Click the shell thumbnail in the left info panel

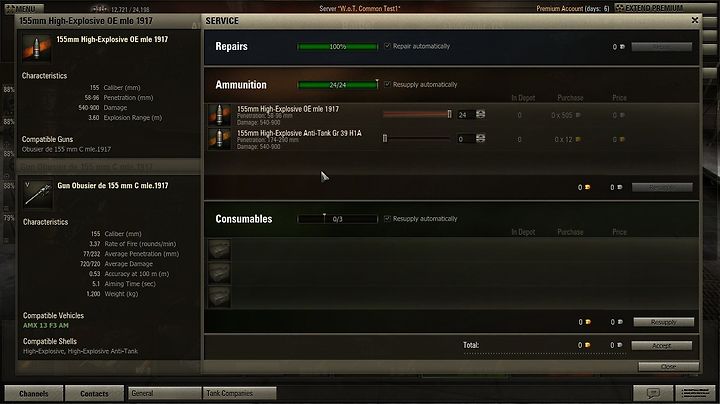click(37, 48)
